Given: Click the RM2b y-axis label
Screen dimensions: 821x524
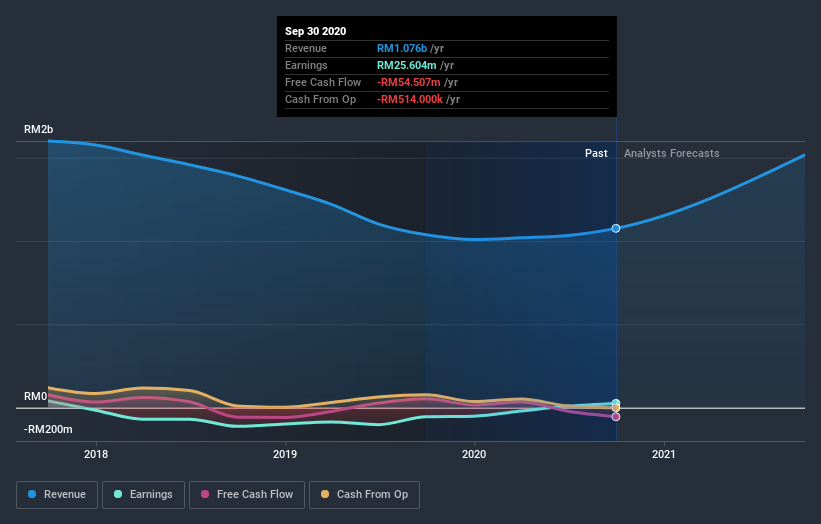Looking at the screenshot, I should point(38,129).
